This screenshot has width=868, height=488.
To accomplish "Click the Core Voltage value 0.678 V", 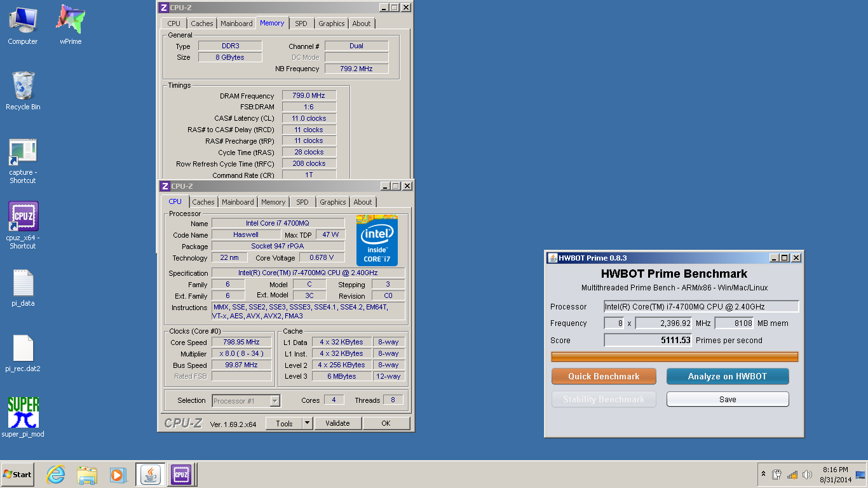I will pyautogui.click(x=322, y=257).
